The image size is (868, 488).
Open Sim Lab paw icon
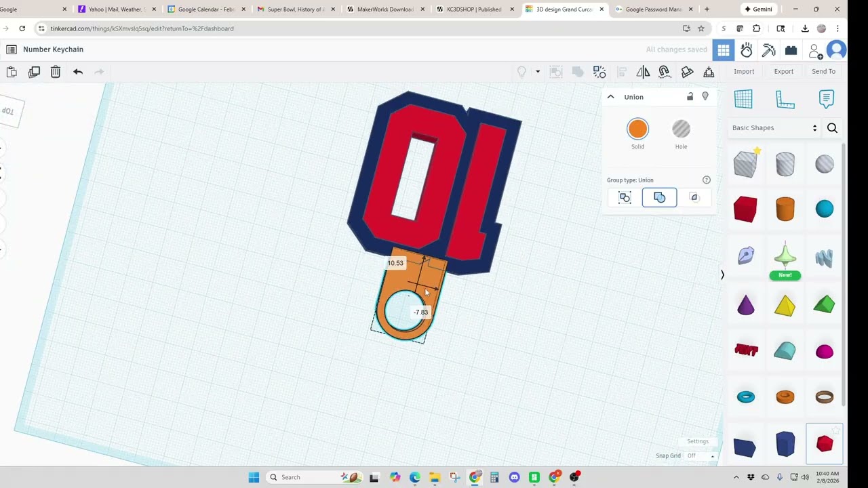(x=747, y=50)
